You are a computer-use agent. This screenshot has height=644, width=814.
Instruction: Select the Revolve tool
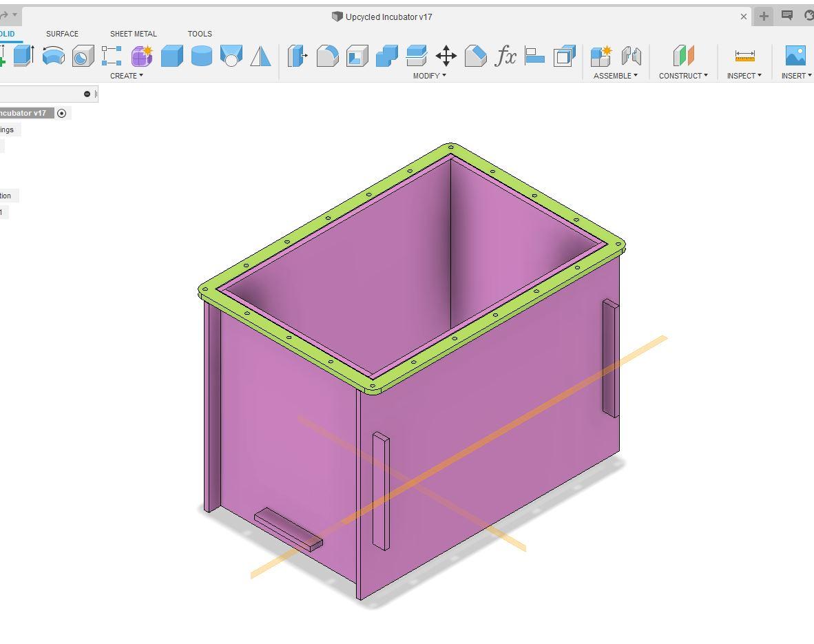54,56
